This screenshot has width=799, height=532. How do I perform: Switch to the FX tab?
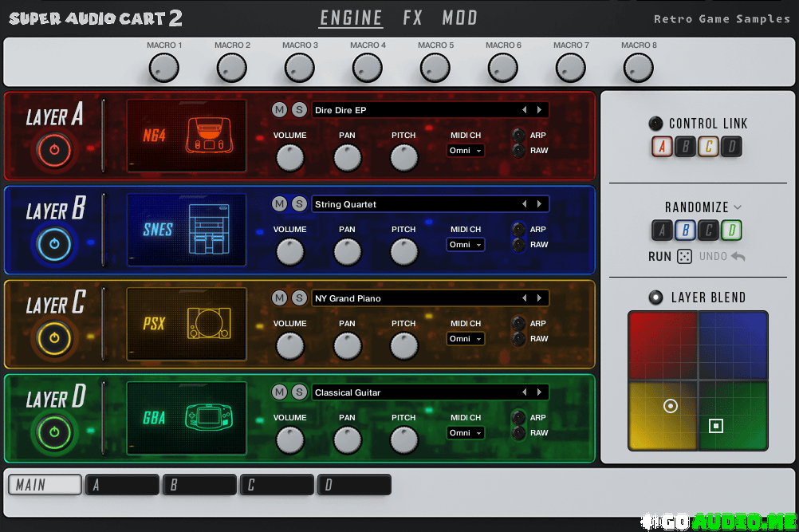[x=412, y=18]
